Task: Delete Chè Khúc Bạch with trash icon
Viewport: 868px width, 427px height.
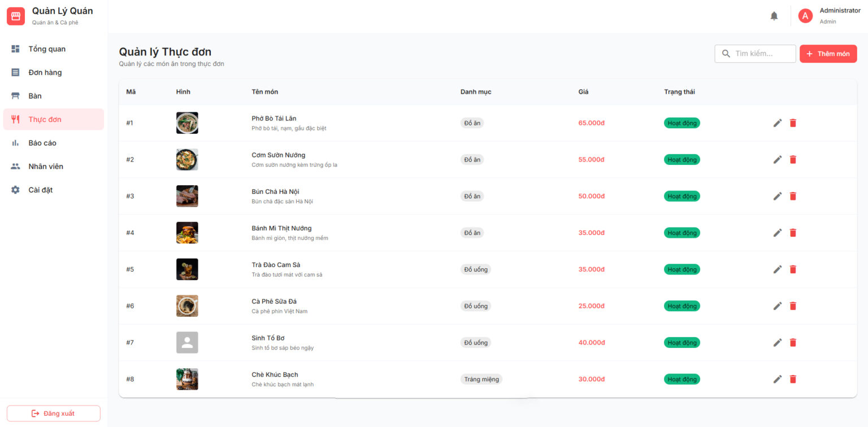Action: coord(793,379)
